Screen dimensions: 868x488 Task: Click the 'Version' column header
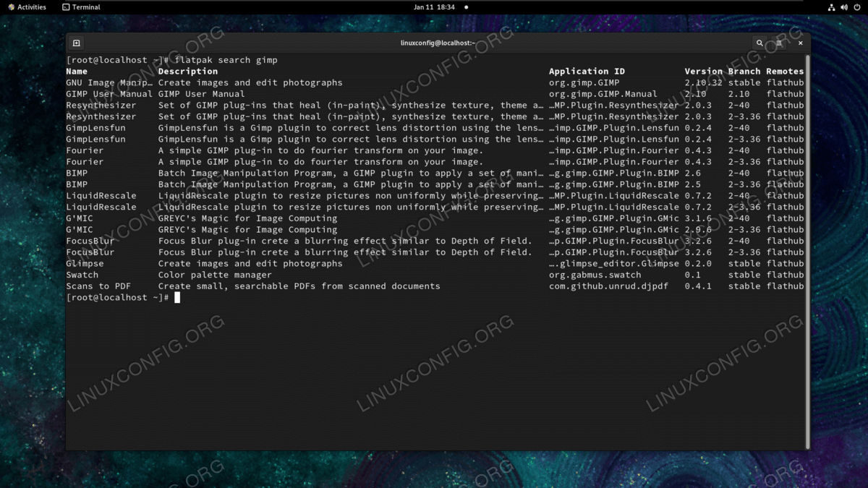(x=704, y=72)
